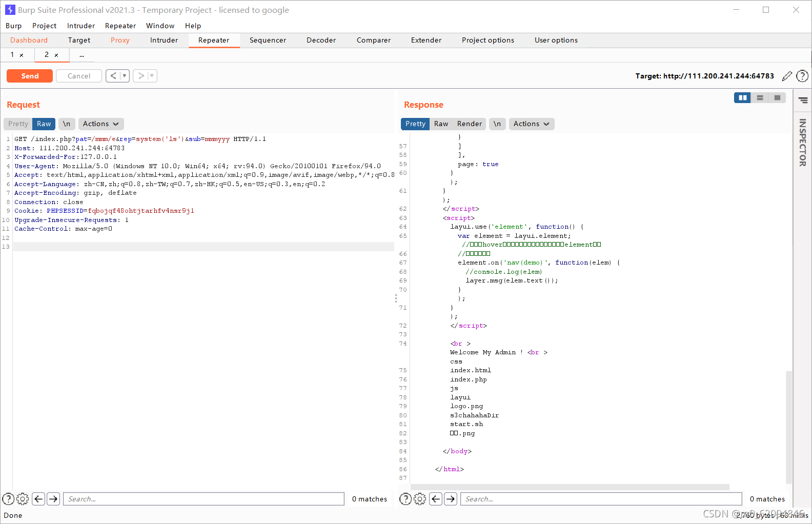812x524 pixels.
Task: Toggle request non-printable characters \n
Action: click(67, 124)
